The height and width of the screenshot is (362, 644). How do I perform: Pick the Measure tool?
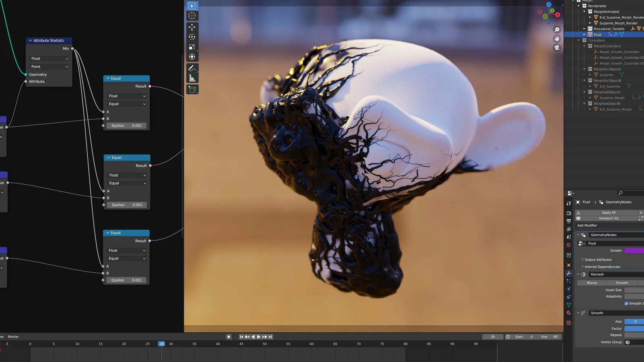192,78
